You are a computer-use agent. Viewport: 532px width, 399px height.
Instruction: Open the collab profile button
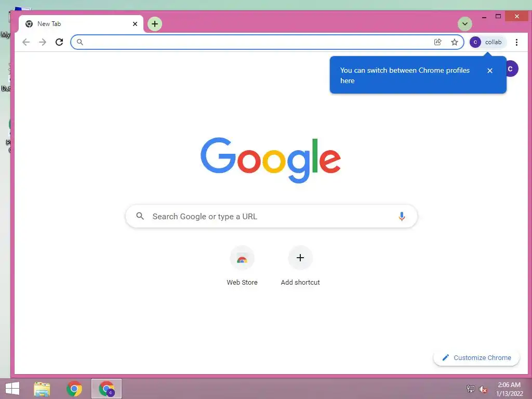click(x=487, y=42)
